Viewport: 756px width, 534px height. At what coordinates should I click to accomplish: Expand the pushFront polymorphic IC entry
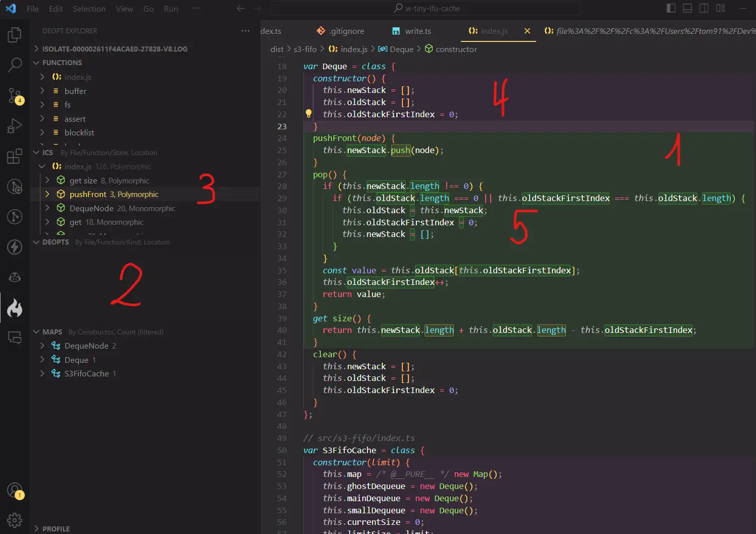click(x=48, y=194)
